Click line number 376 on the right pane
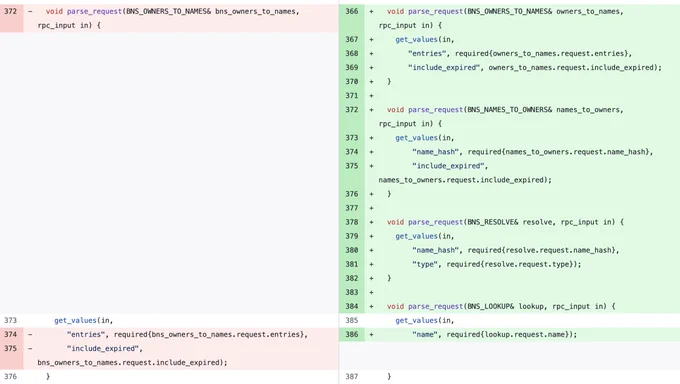This screenshot has width=680, height=384. (x=352, y=194)
